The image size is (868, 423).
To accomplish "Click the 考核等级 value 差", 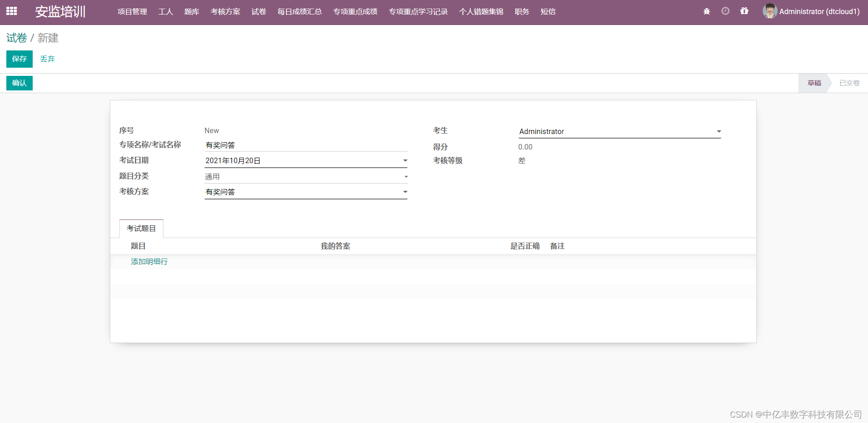I will (522, 160).
